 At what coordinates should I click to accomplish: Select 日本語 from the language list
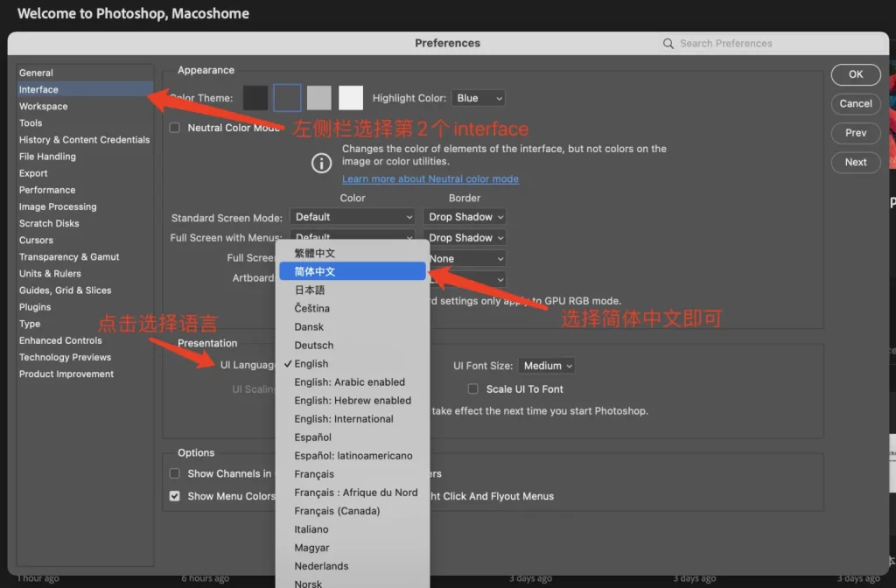[x=352, y=290]
